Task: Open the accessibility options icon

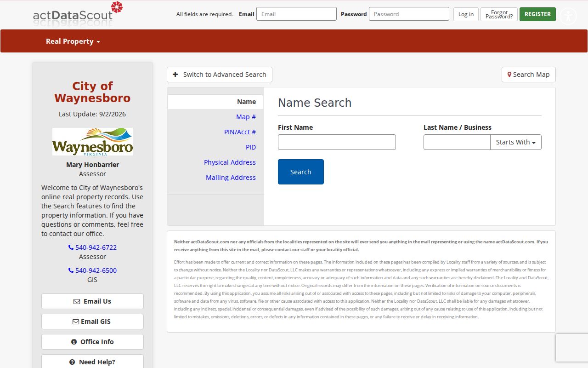Action: coord(568,16)
